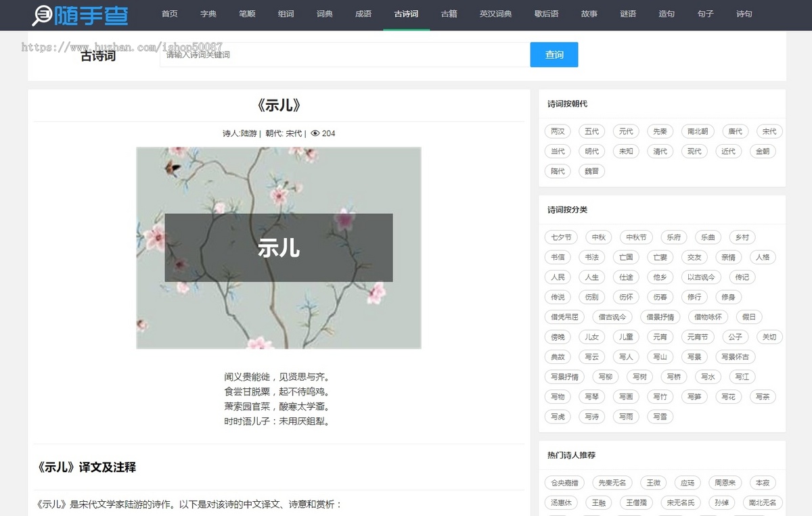Open the 成语 navigation item
Viewport: 812px width, 516px height.
pos(363,14)
